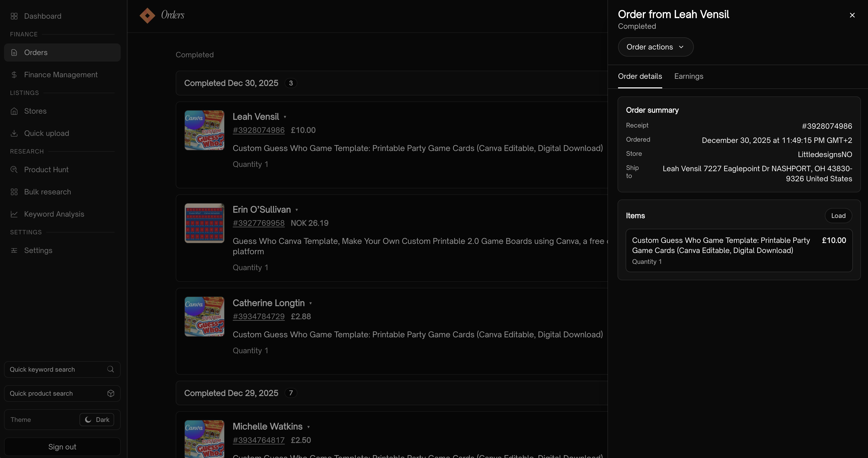Switch to the Earnings tab

(x=689, y=76)
